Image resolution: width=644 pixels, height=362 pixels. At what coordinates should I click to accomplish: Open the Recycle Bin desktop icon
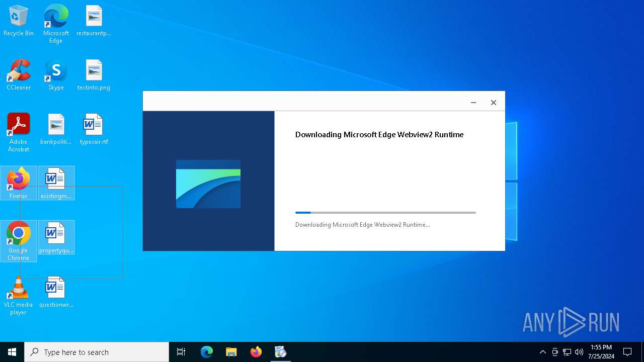[x=19, y=21]
